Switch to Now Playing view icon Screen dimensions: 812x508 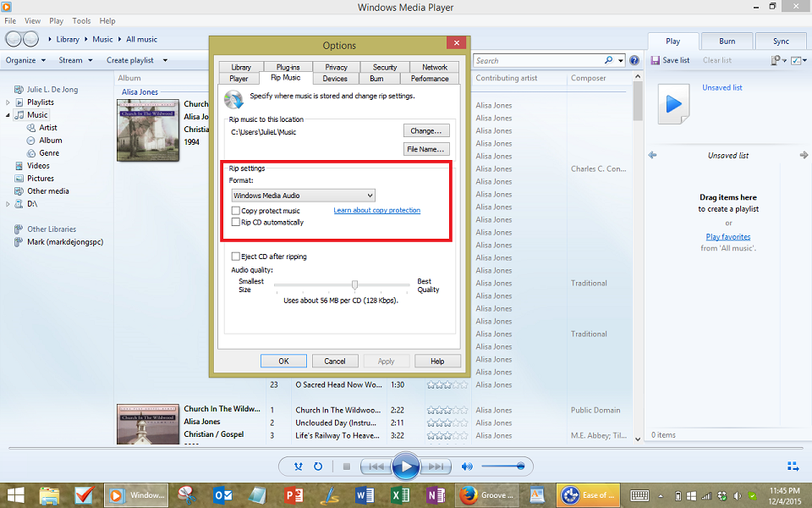[793, 466]
